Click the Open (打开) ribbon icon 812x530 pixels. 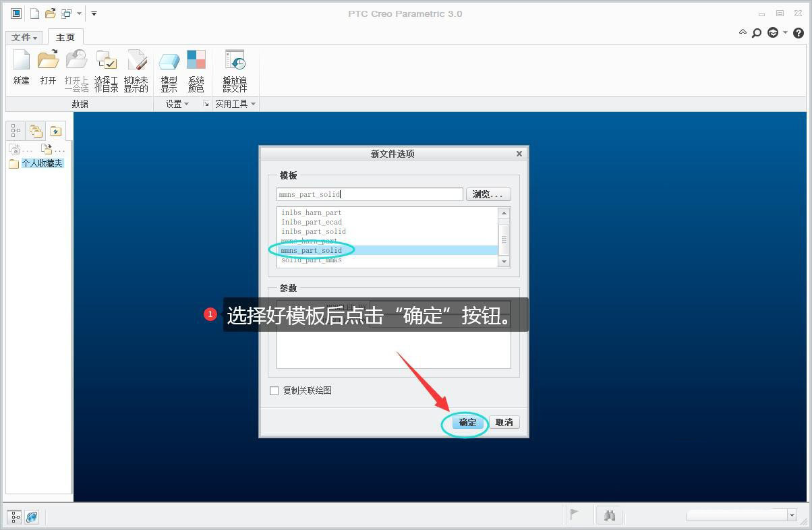point(48,67)
